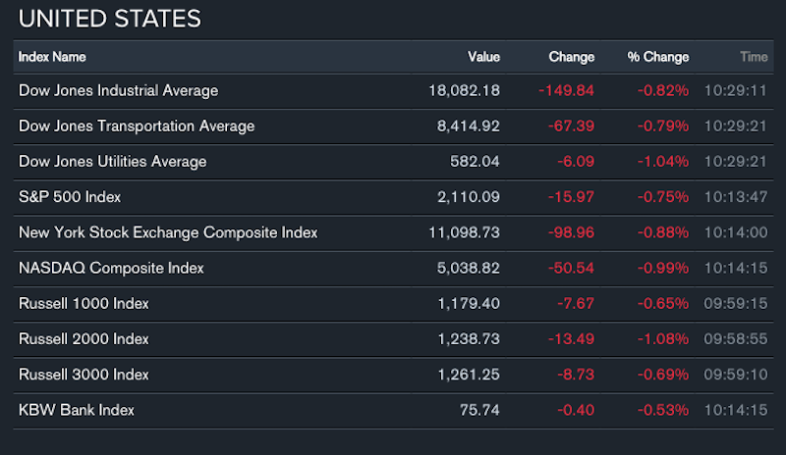
Task: Click the percent change -0.99%
Action: tap(663, 268)
